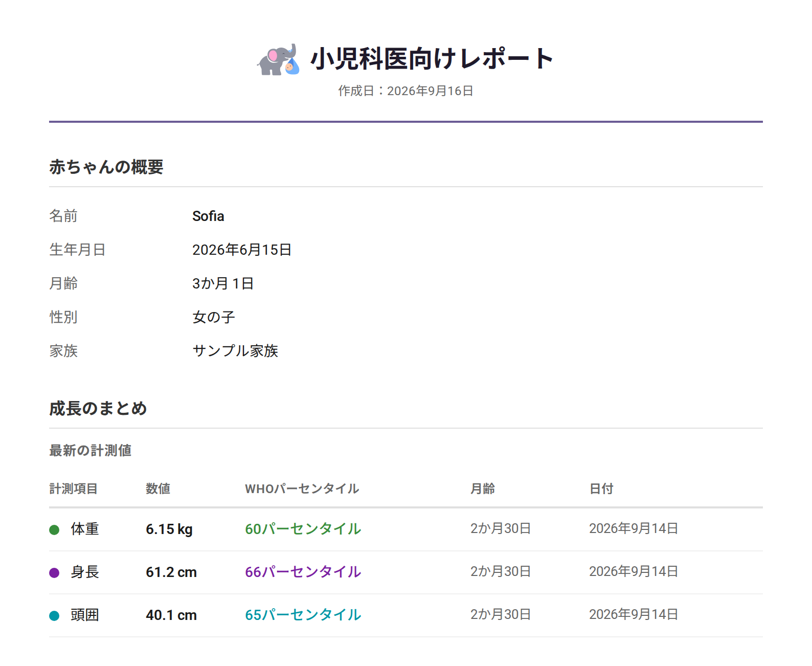Click the 成長のまとめ section heading

click(98, 408)
